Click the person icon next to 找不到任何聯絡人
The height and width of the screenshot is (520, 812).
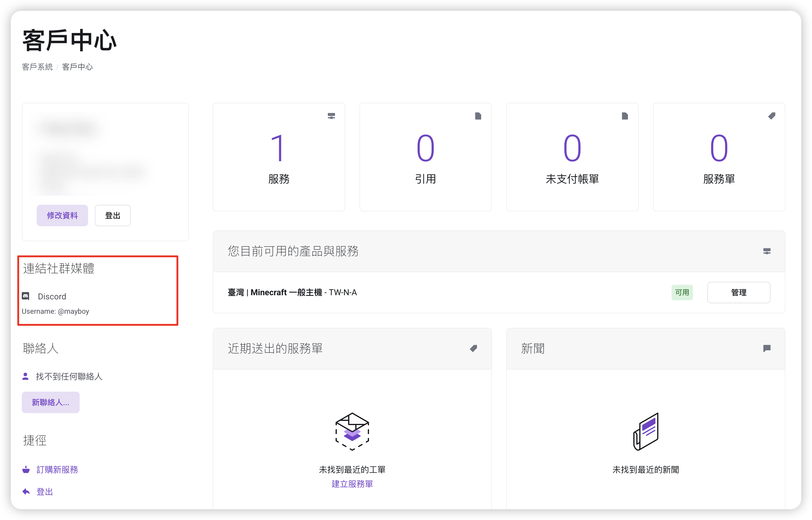click(x=25, y=376)
